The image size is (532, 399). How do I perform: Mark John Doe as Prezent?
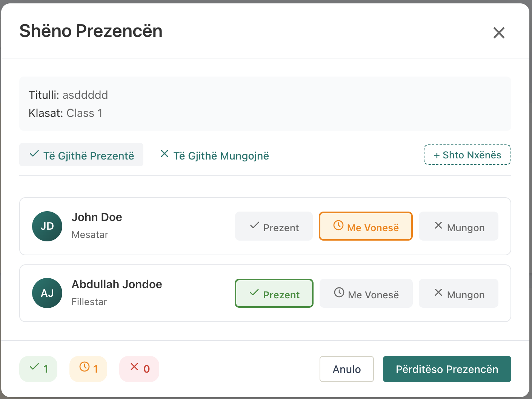(274, 226)
